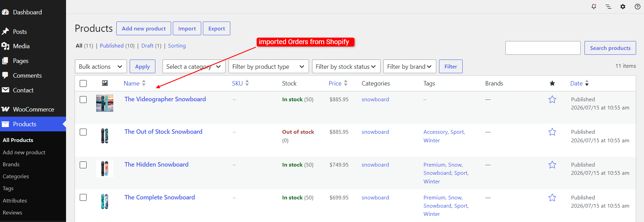Open the Filter by stock status dropdown

click(x=346, y=66)
